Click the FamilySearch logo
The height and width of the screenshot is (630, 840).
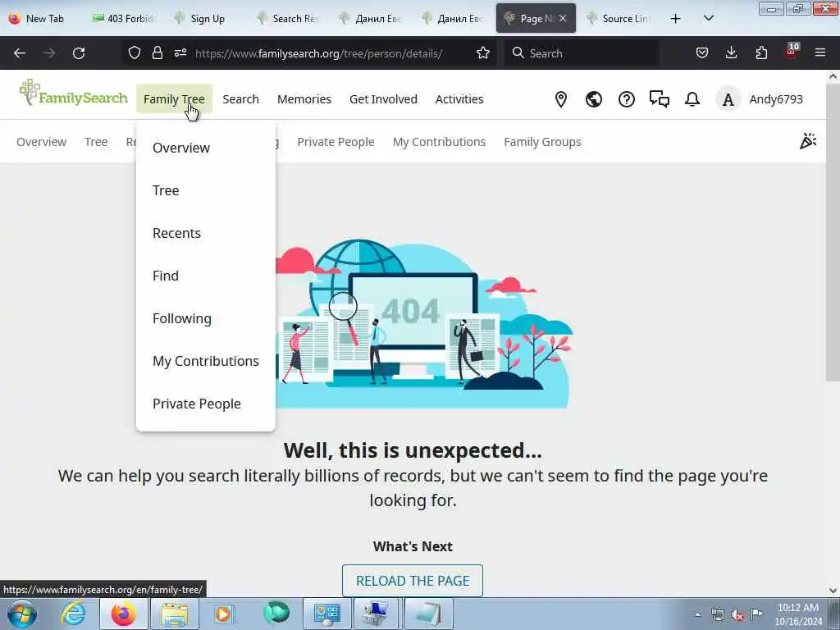point(73,94)
